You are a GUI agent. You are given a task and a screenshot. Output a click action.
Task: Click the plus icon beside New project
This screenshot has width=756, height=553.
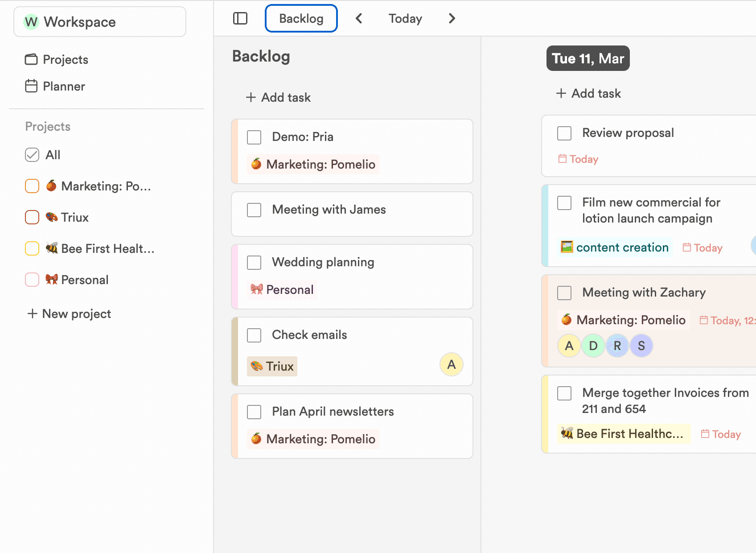coord(32,314)
